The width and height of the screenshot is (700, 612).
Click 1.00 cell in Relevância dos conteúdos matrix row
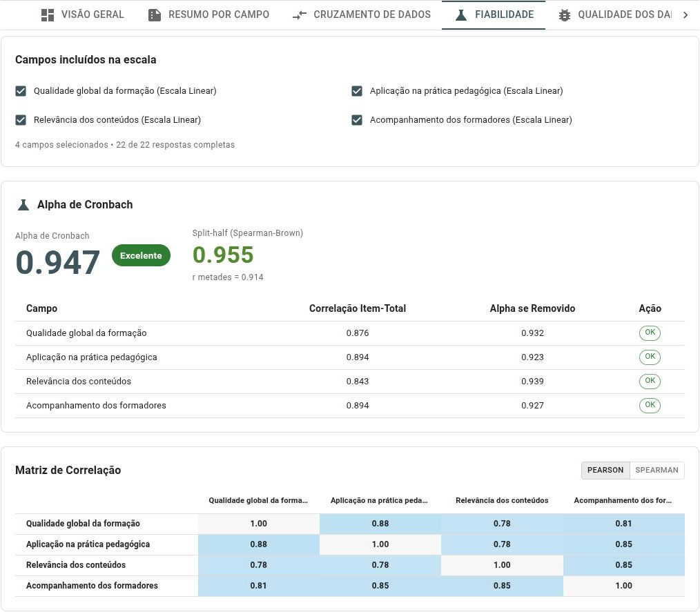click(503, 565)
